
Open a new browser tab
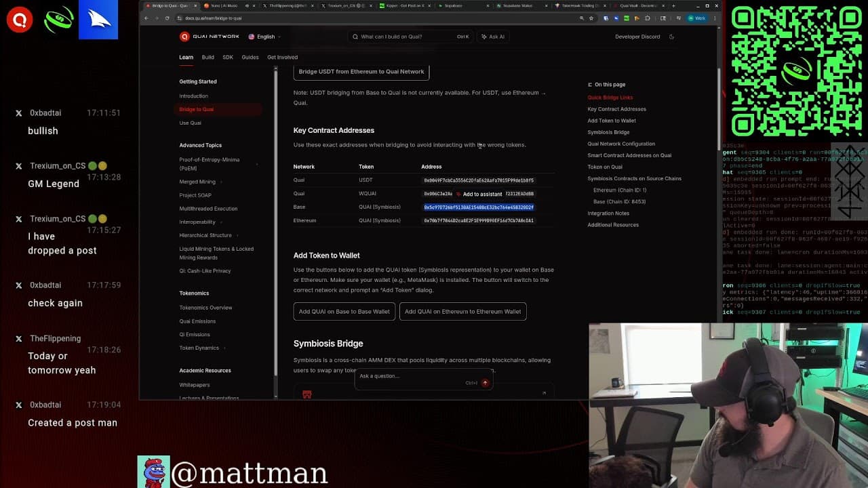pyautogui.click(x=673, y=5)
